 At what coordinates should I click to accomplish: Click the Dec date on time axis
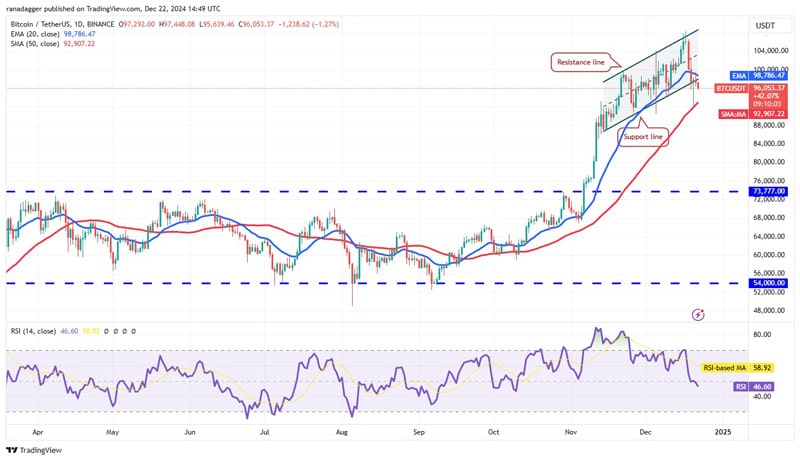click(645, 432)
